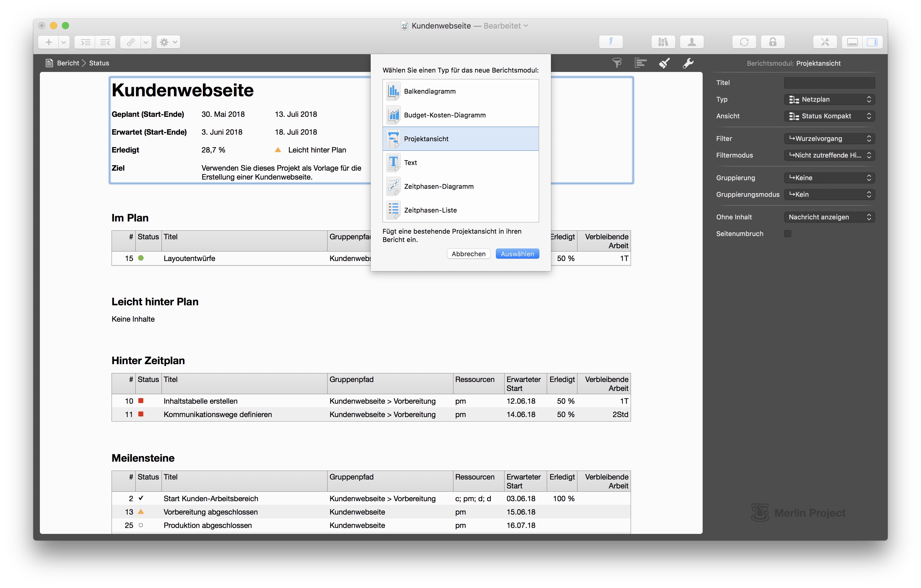This screenshot has height=588, width=921.
Task: Select Zeitphasen-Diagramm module type
Action: point(460,186)
